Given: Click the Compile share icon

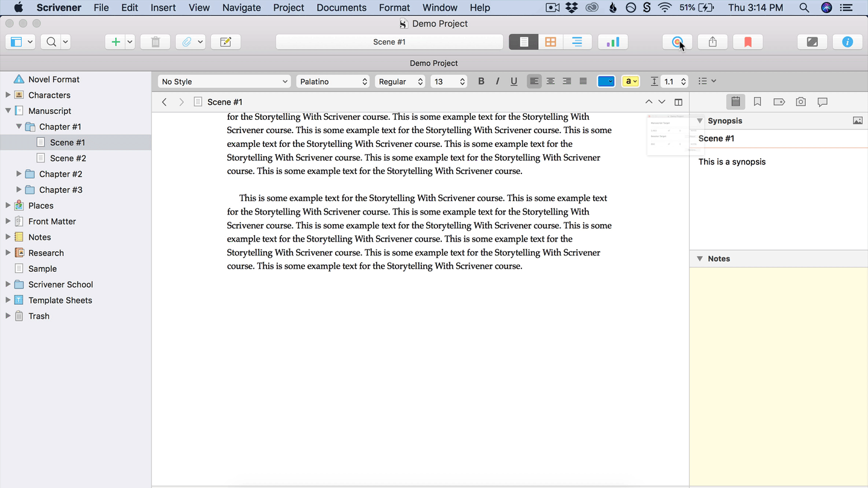Looking at the screenshot, I should point(712,42).
